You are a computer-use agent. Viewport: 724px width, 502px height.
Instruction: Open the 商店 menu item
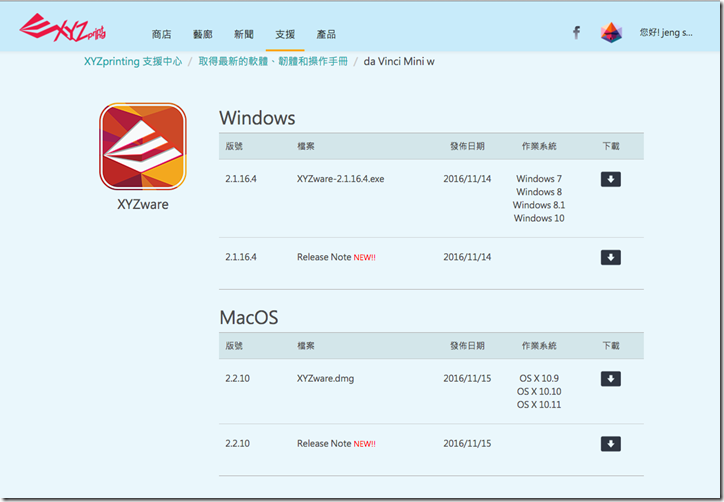[x=162, y=34]
